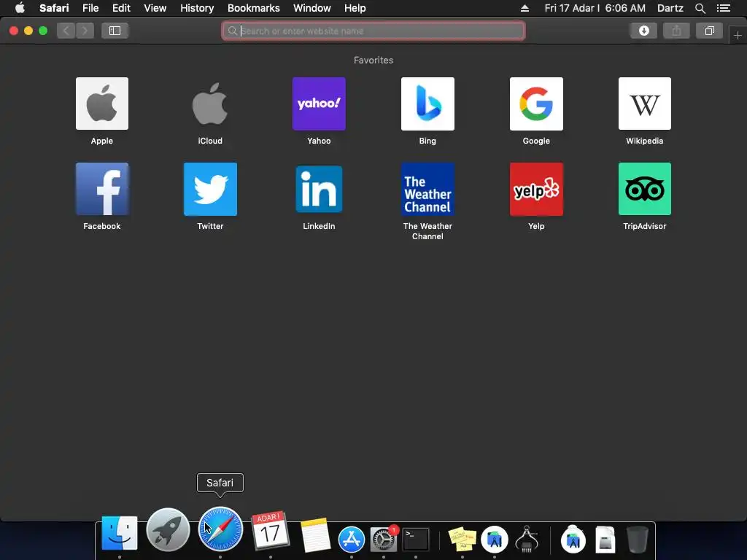Screen dimensions: 747x560
Task: Open System Information chip icon in Dock
Action: [527, 539]
